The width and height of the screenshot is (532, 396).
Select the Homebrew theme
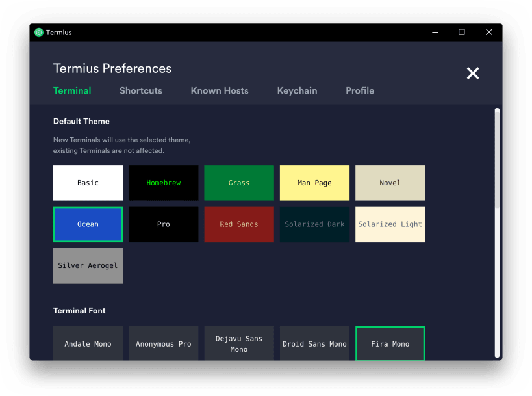[x=163, y=183]
